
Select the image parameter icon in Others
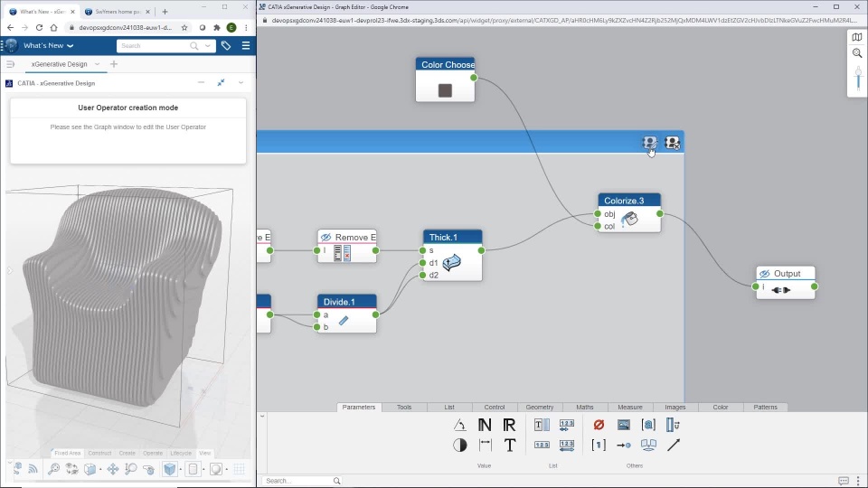click(x=623, y=425)
